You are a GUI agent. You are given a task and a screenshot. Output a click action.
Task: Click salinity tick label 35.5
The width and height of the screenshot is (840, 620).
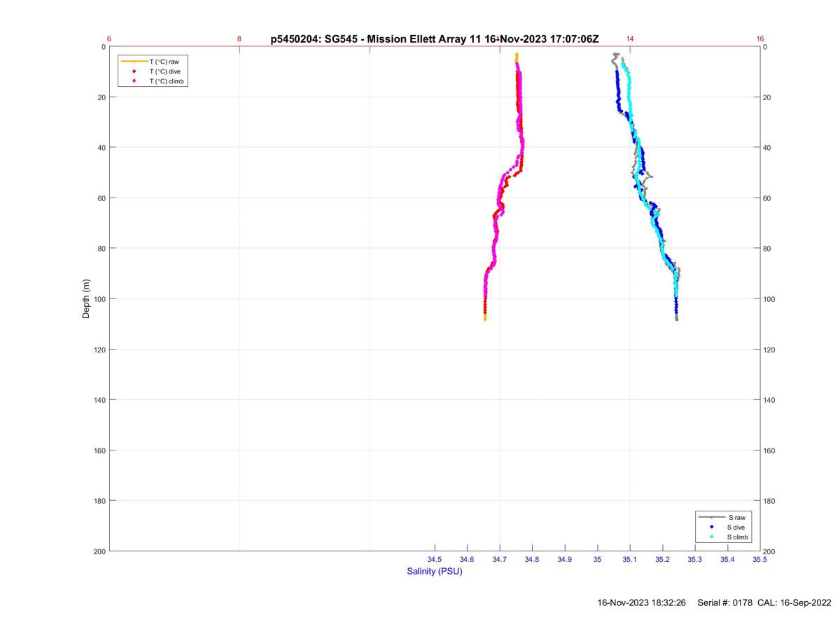pos(759,560)
